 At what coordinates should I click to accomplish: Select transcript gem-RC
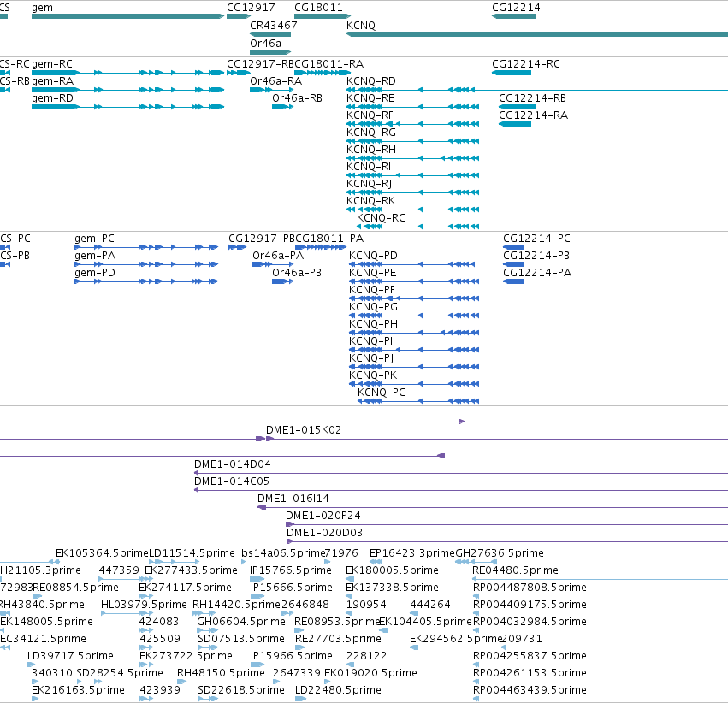pos(127,73)
